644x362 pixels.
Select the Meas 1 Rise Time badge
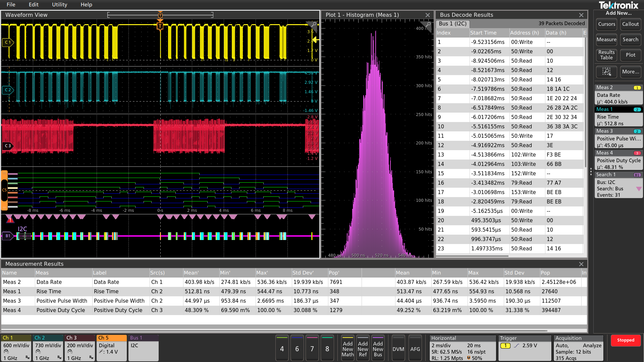[618, 116]
